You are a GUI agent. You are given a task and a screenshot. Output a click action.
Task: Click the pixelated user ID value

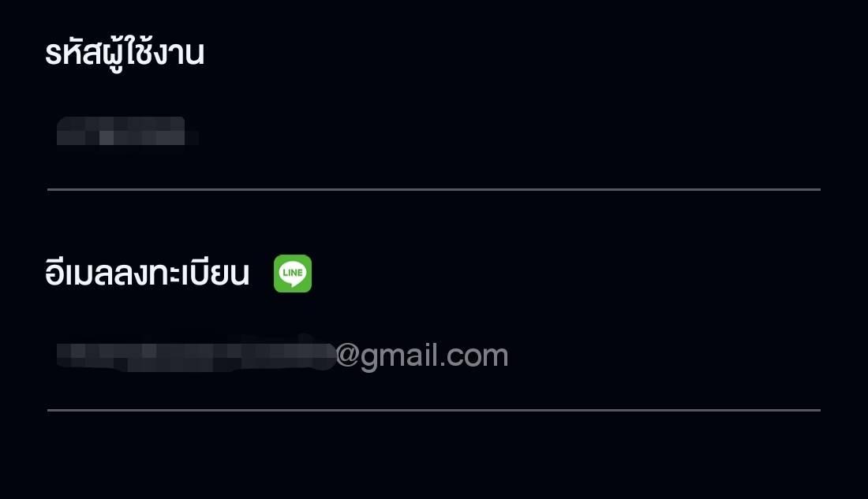127,131
